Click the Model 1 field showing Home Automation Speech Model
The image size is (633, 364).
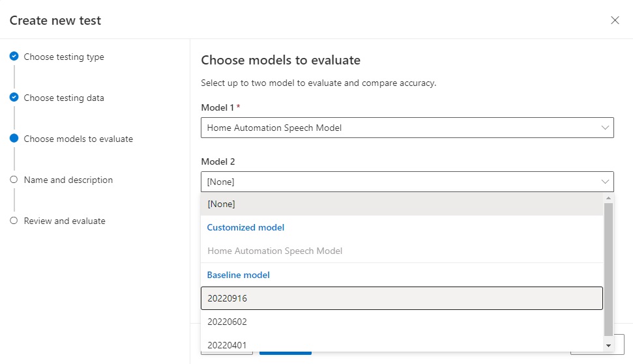click(x=398, y=128)
